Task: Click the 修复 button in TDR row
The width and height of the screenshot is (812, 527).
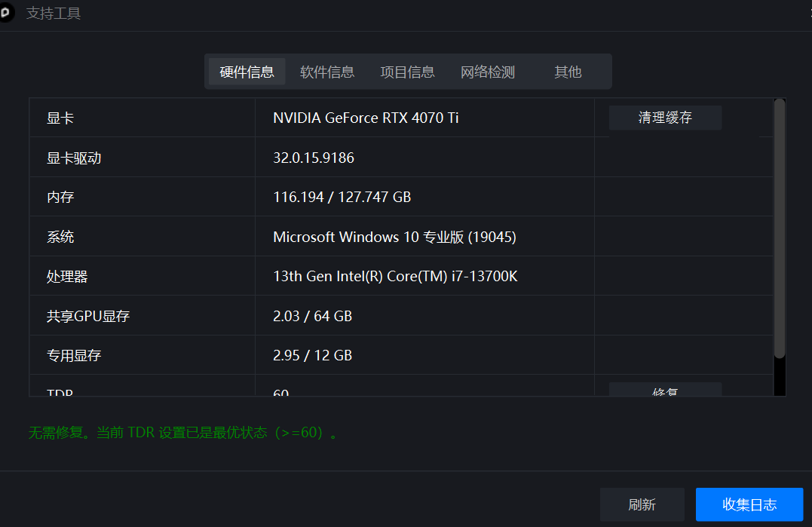Action: tap(665, 390)
